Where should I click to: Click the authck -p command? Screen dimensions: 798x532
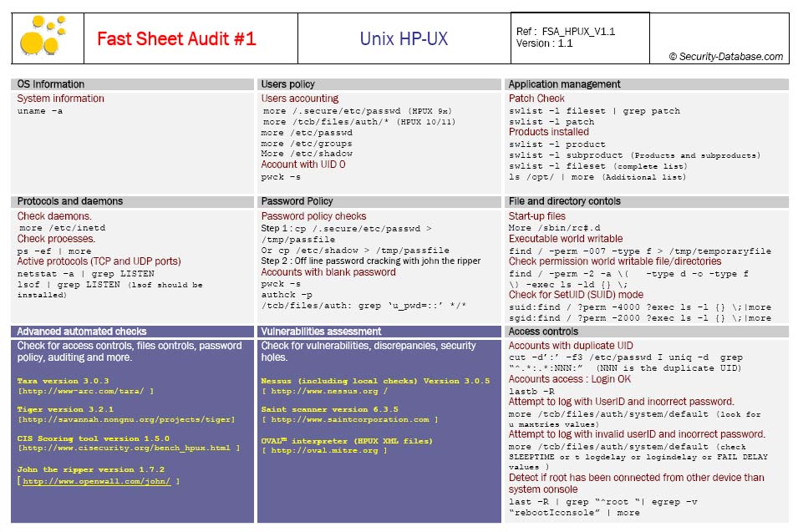[287, 295]
